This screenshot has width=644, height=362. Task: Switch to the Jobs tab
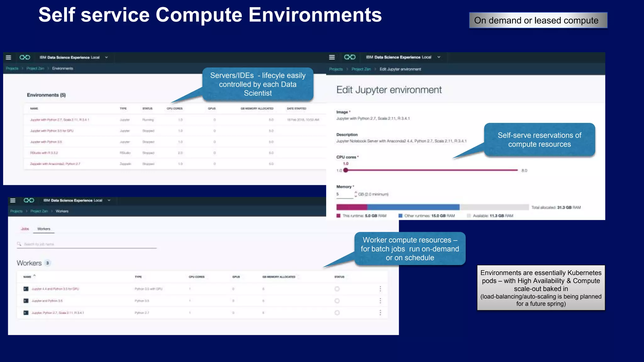pyautogui.click(x=25, y=229)
